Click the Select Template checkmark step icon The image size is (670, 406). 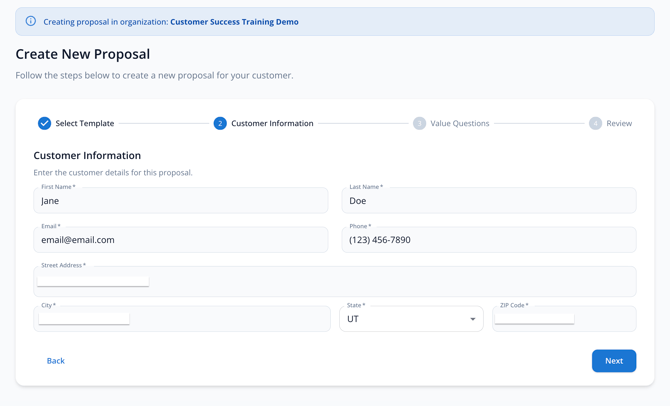tap(44, 123)
